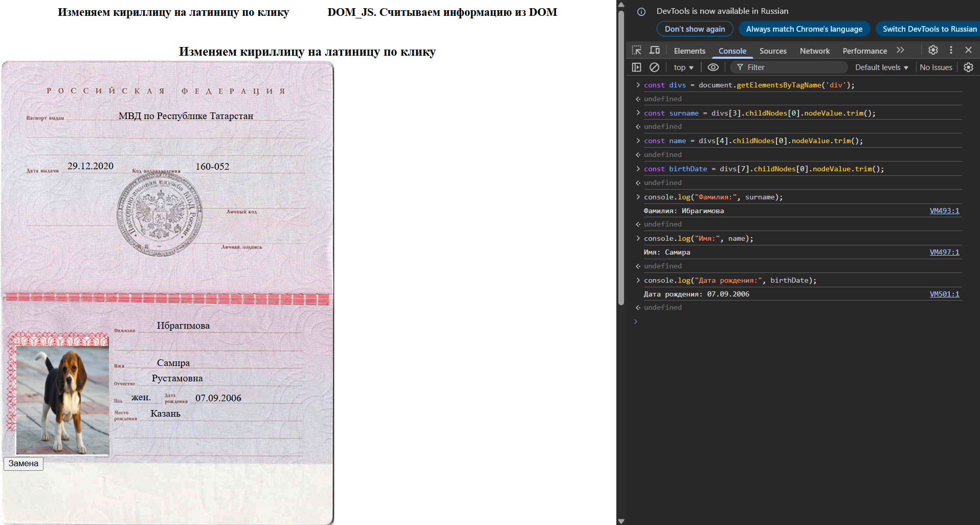Expand the Default levels dropdown
Viewport: 980px width, 525px height.
coord(881,67)
